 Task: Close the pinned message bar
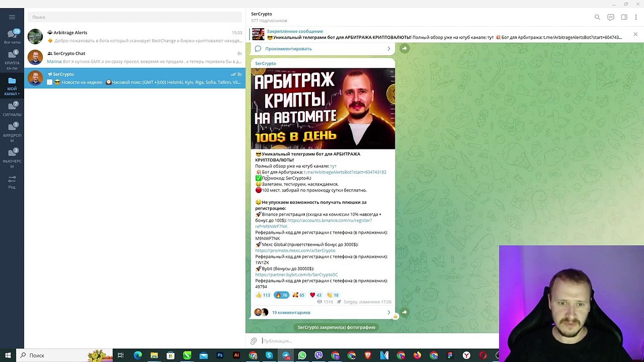point(635,34)
